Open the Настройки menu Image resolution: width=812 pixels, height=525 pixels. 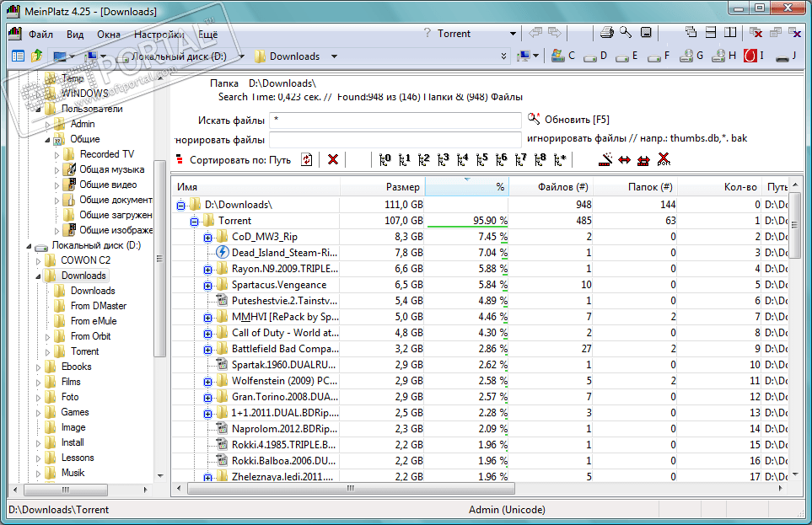pyautogui.click(x=159, y=35)
